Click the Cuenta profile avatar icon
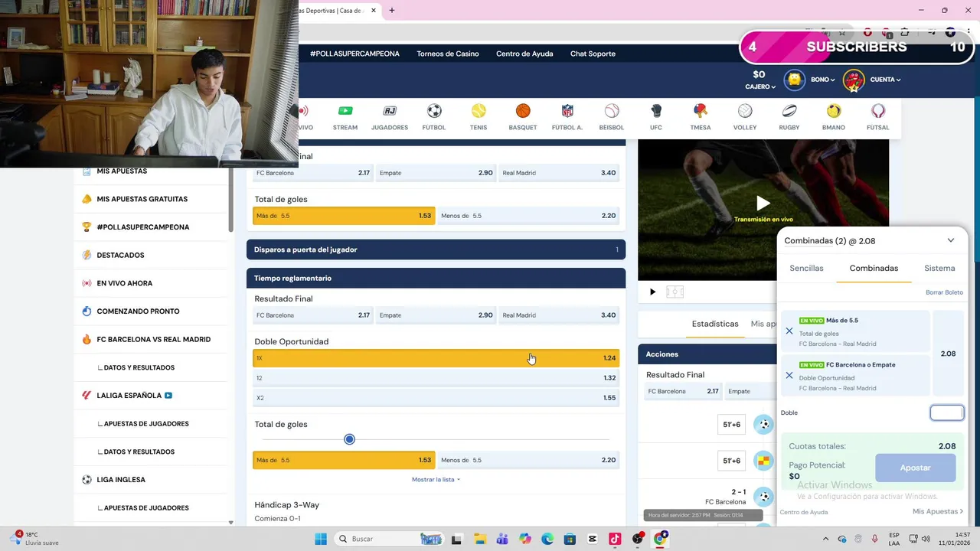This screenshot has height=551, width=980. pyautogui.click(x=854, y=80)
